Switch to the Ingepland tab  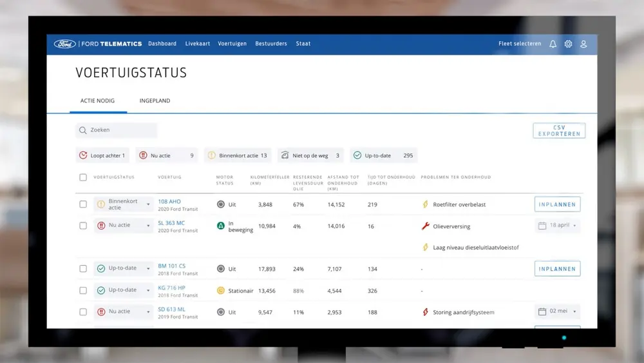(155, 101)
